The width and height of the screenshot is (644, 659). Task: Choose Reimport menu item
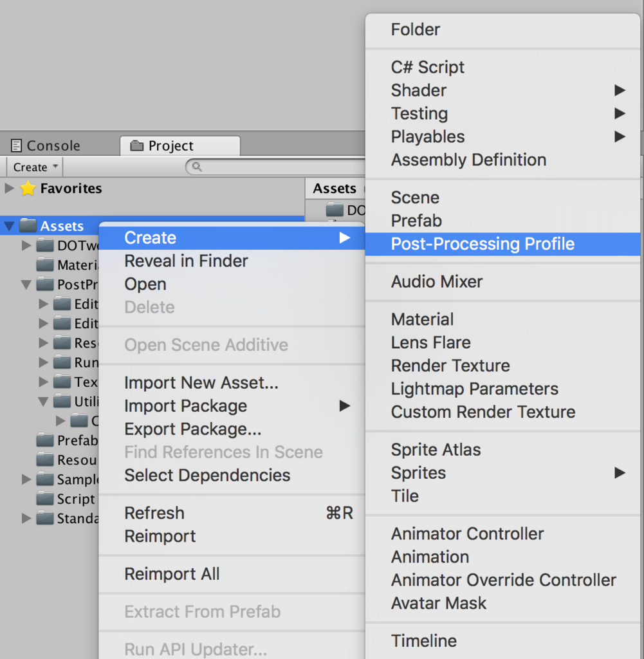[232, 536]
